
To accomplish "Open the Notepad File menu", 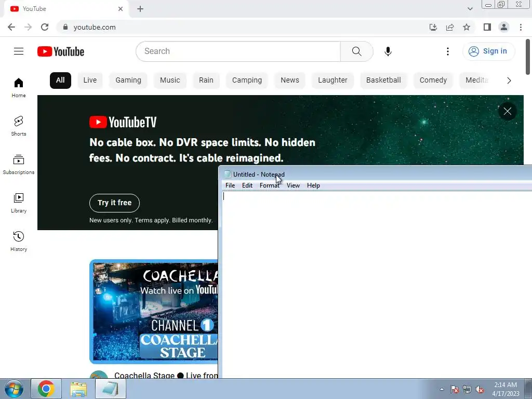I will click(x=230, y=185).
